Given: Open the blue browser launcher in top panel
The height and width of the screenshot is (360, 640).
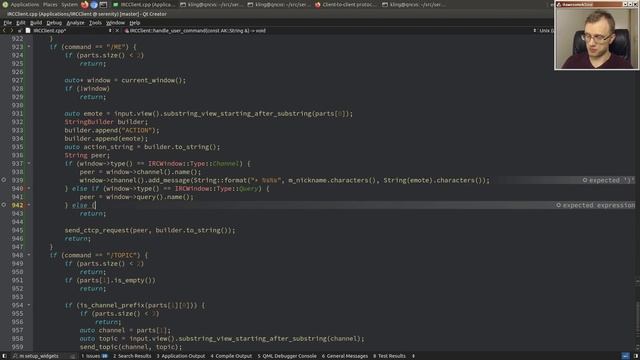Looking at the screenshot, I should pos(94,4).
